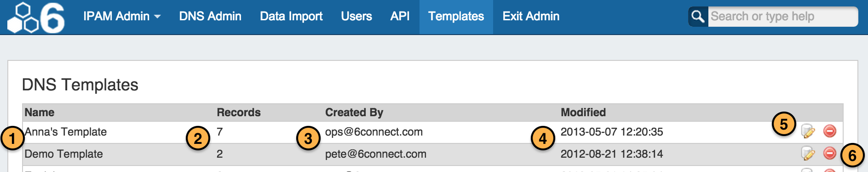Viewport: 868px width, 172px height.
Task: Edit Anna's Template with pencil icon
Action: click(808, 131)
